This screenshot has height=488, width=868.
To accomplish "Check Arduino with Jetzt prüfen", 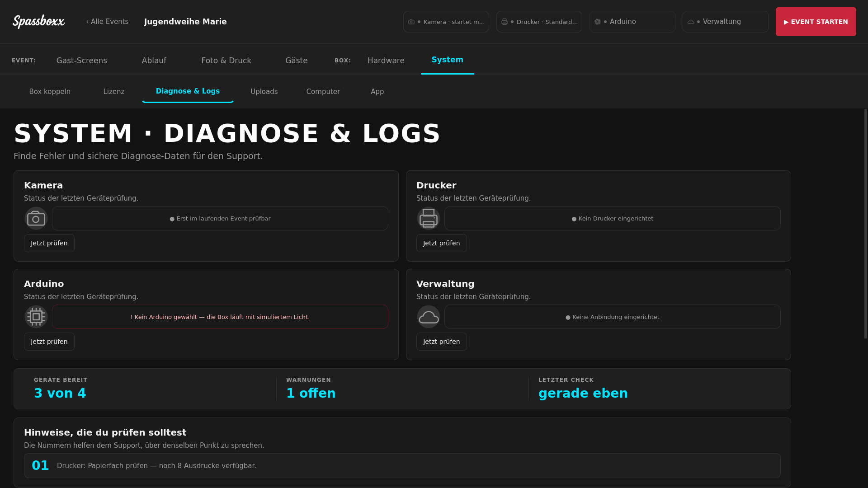I will tap(49, 342).
